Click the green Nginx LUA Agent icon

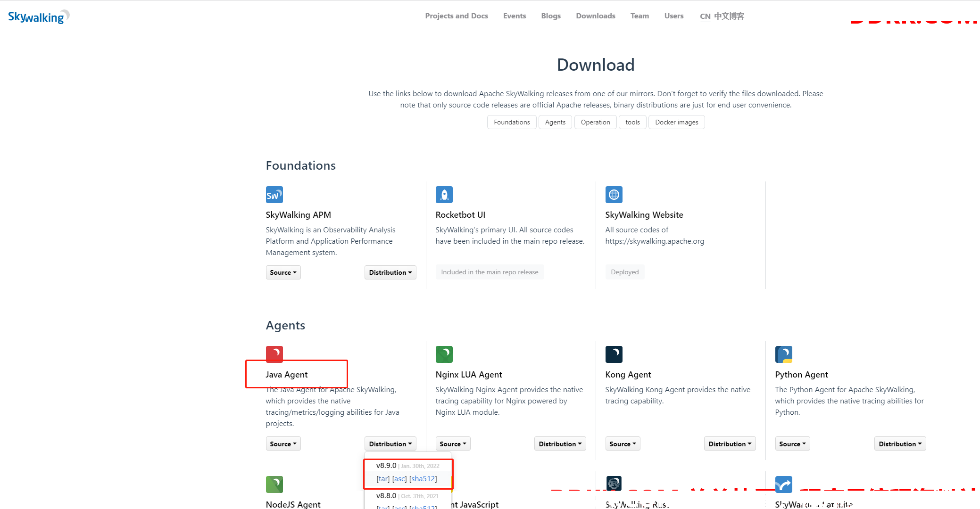point(444,354)
